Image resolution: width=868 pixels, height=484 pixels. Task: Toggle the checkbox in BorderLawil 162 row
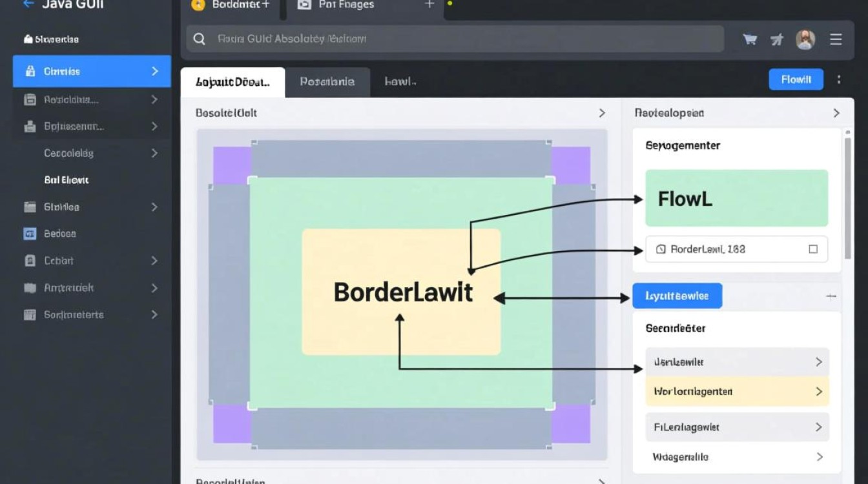[x=813, y=249]
